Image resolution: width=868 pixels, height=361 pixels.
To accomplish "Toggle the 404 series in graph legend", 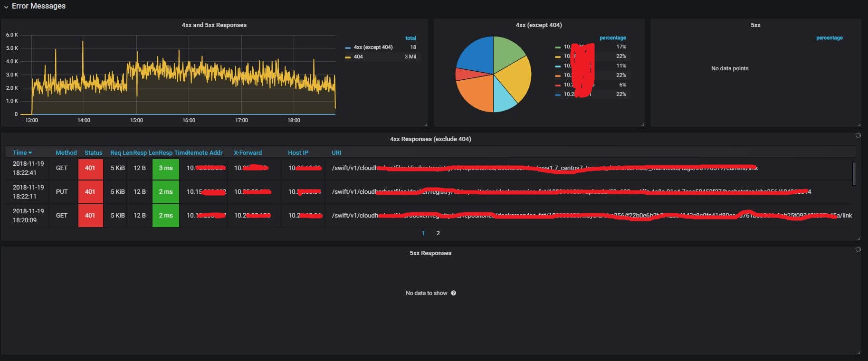I will (358, 57).
